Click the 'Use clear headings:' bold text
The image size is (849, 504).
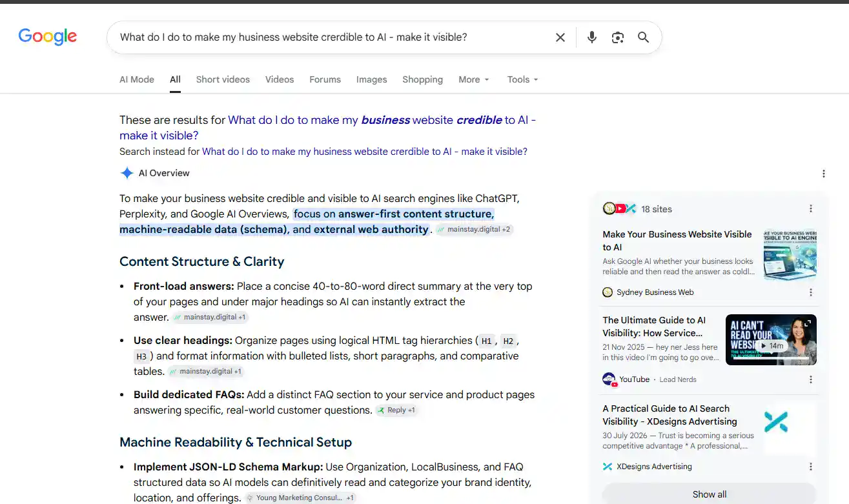point(183,340)
